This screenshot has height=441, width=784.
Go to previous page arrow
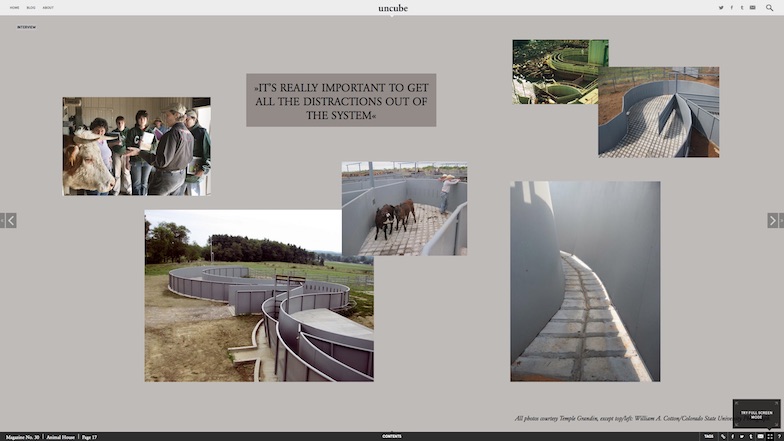click(8, 220)
